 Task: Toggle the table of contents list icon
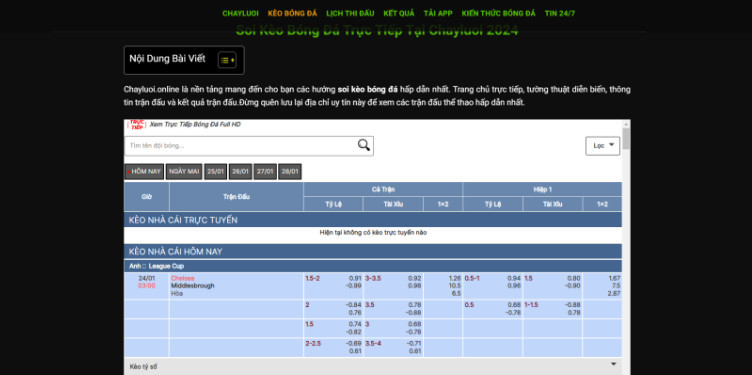point(227,60)
